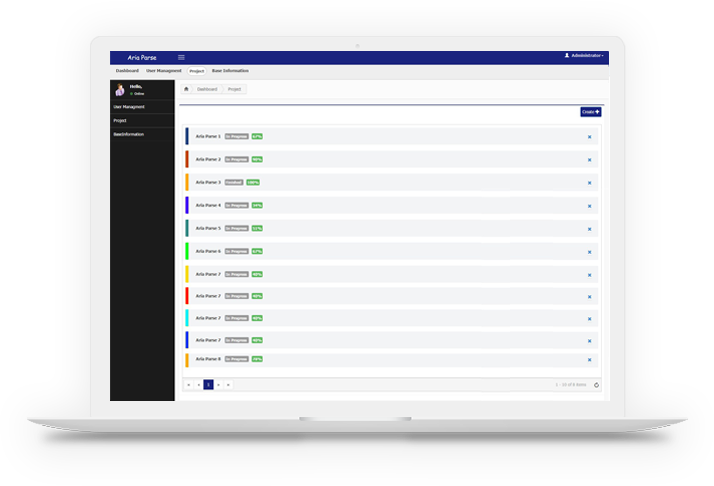714x486 pixels.
Task: Refresh the project list with reload icon
Action: (x=596, y=384)
